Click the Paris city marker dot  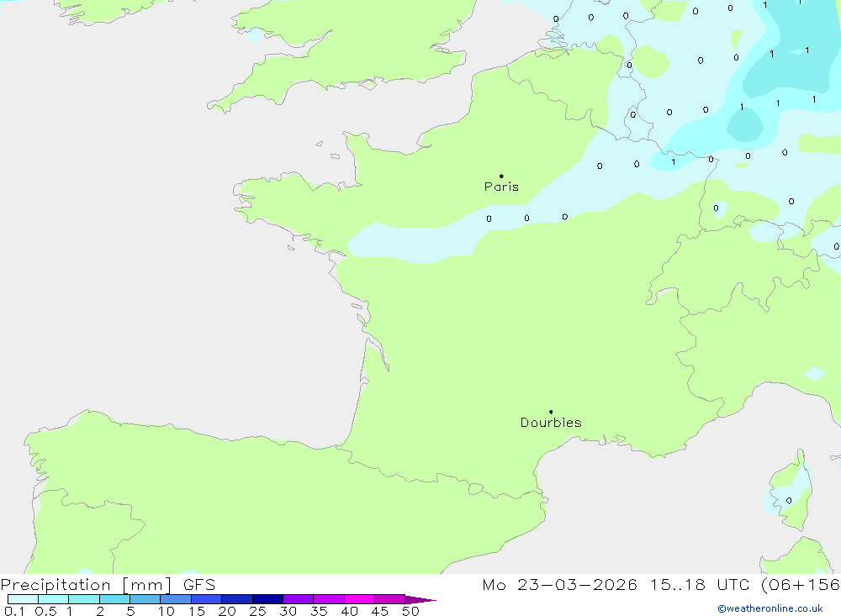click(x=501, y=176)
